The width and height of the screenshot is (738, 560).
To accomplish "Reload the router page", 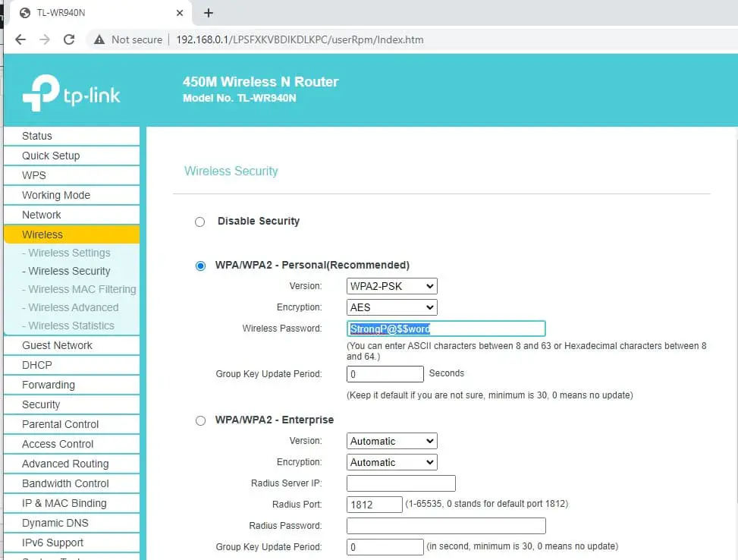I will click(x=69, y=39).
